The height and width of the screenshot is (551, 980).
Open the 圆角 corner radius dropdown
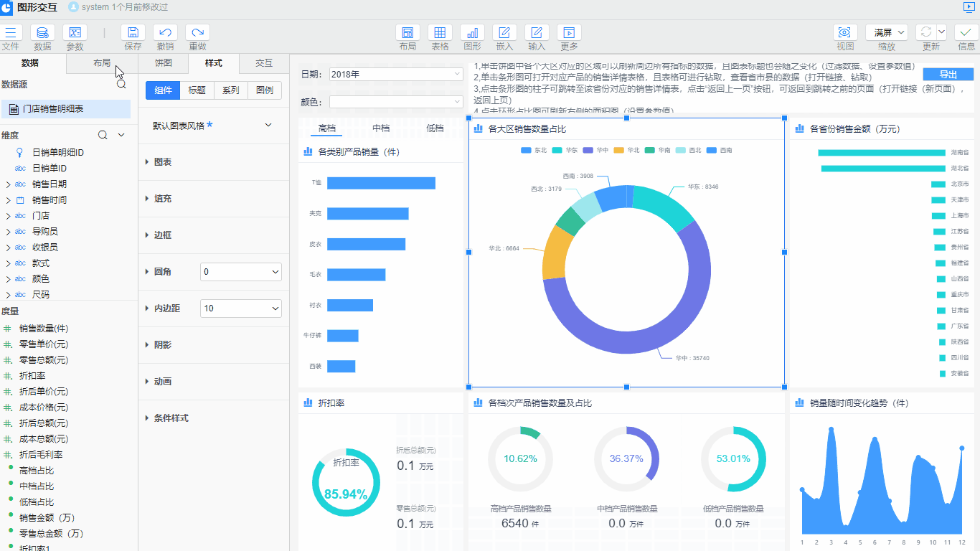point(240,272)
